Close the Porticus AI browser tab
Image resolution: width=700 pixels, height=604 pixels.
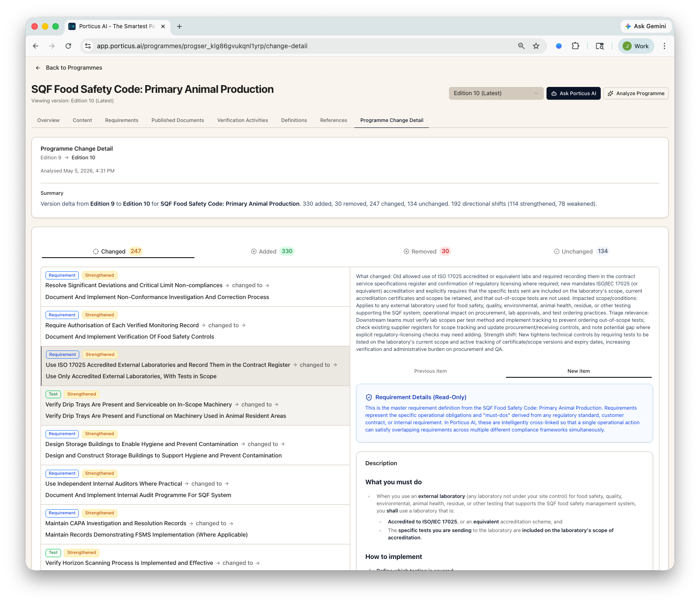tap(163, 26)
